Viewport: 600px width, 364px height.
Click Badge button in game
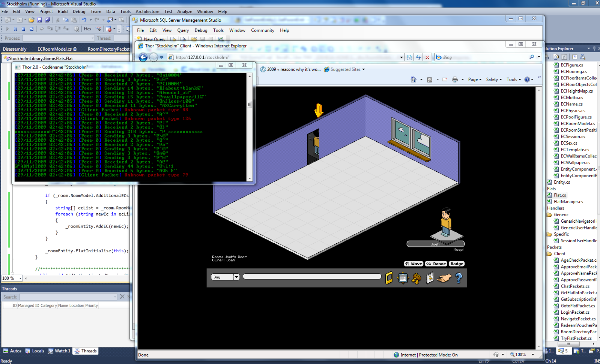[457, 264]
